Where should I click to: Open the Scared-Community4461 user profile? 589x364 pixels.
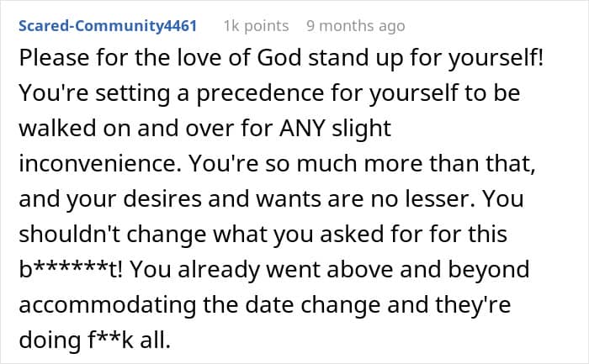pyautogui.click(x=108, y=26)
